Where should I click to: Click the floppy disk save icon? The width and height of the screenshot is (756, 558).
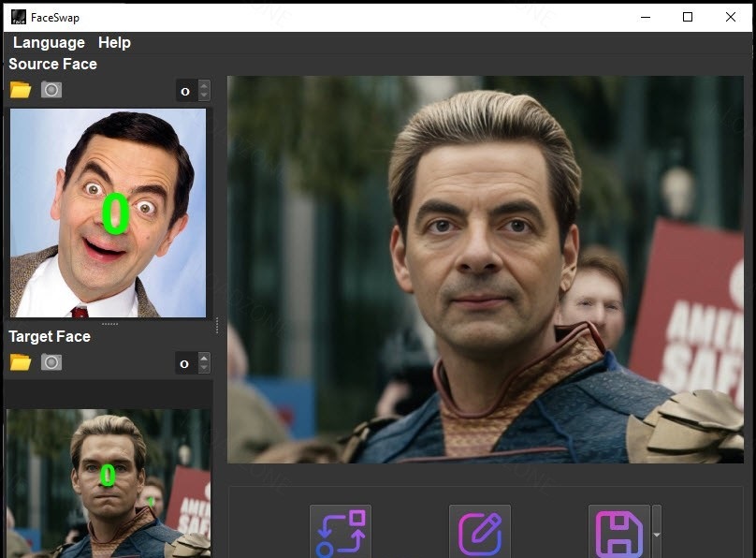pos(618,532)
